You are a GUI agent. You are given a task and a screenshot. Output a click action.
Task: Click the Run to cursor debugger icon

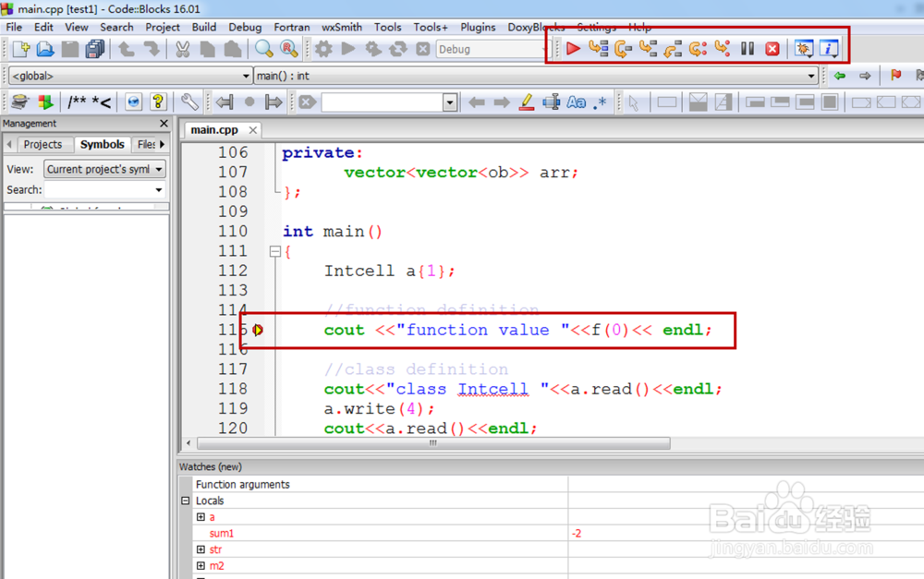point(598,48)
